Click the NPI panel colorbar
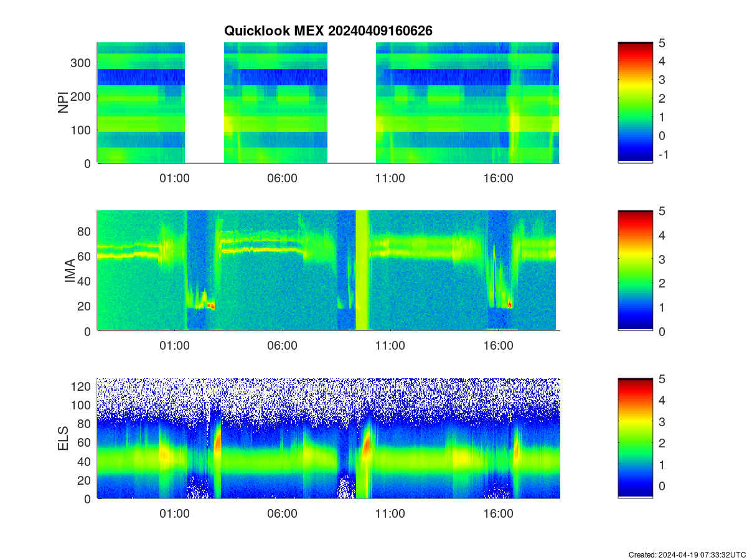 pyautogui.click(x=635, y=103)
